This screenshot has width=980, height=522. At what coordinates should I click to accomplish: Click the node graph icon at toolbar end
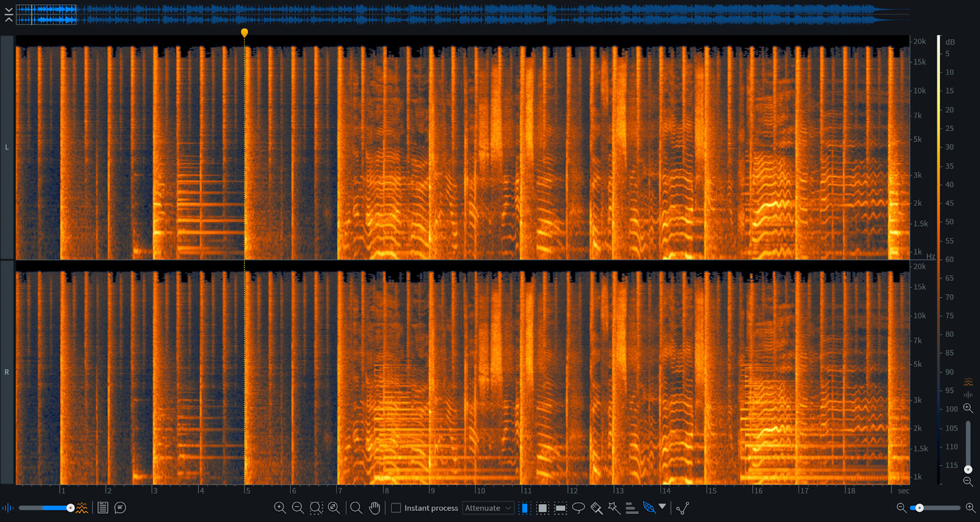click(682, 508)
